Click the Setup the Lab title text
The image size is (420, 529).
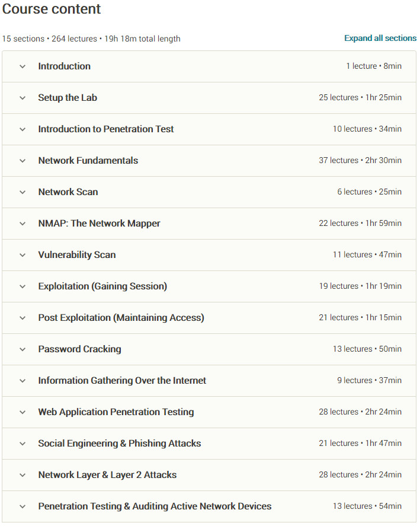[68, 97]
